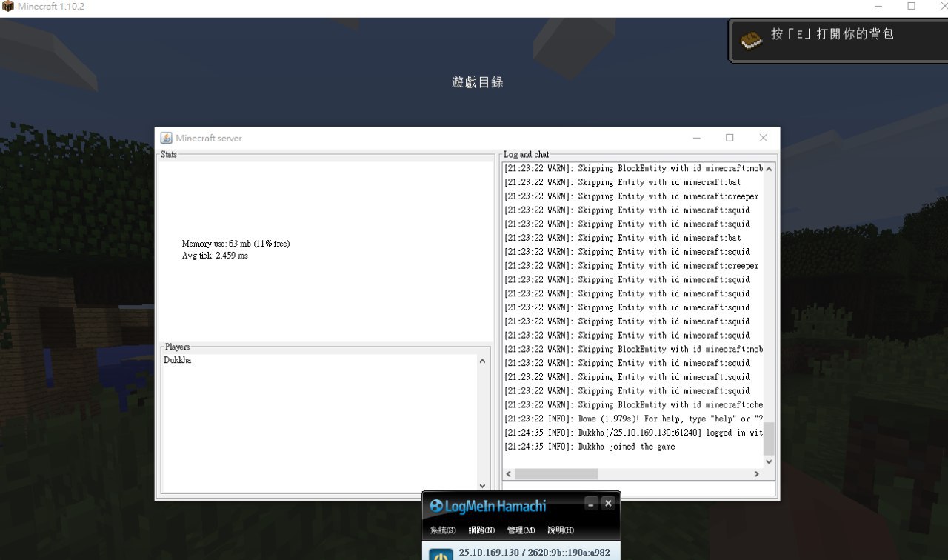Screen dimensions: 948x560
Task: Click the log horizontal scroll-left arrow
Action: pos(509,474)
